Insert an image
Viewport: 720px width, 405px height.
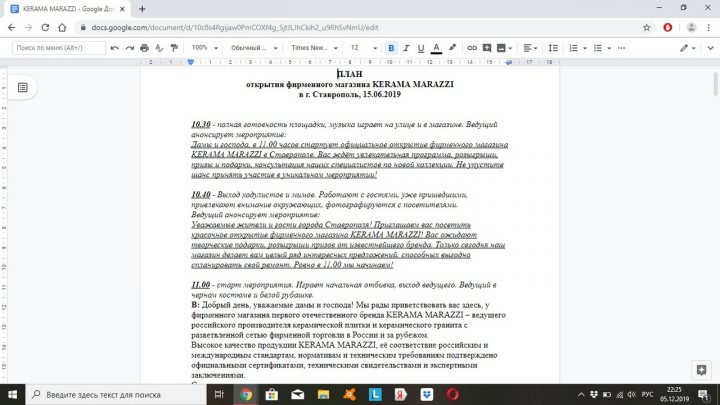point(501,48)
